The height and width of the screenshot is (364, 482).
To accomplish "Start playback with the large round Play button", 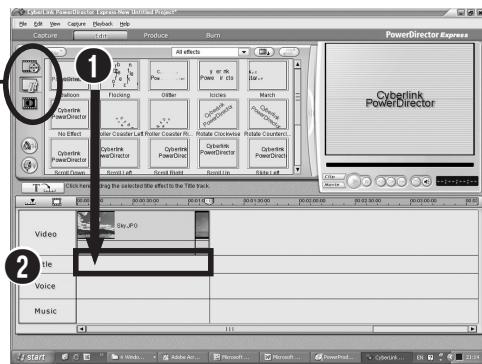I will coord(354,181).
